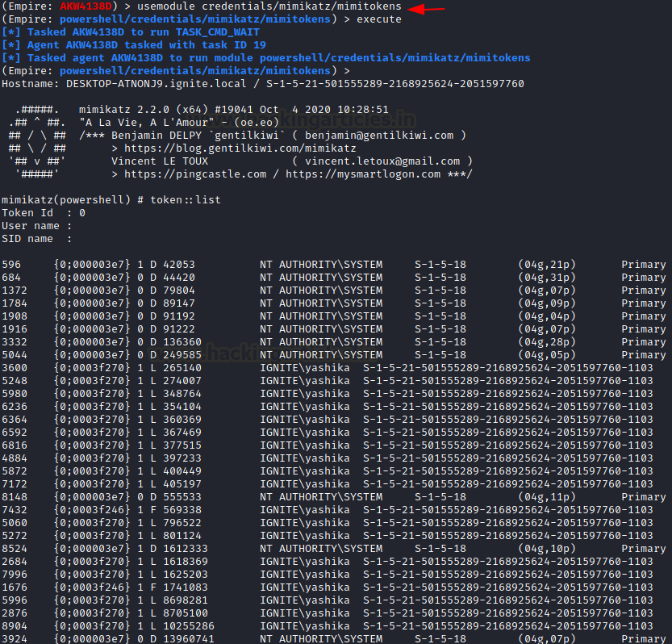The image size is (672, 644).
Task: Click the mimikatz 2.2.0 (x64) version line
Action: [x=234, y=110]
